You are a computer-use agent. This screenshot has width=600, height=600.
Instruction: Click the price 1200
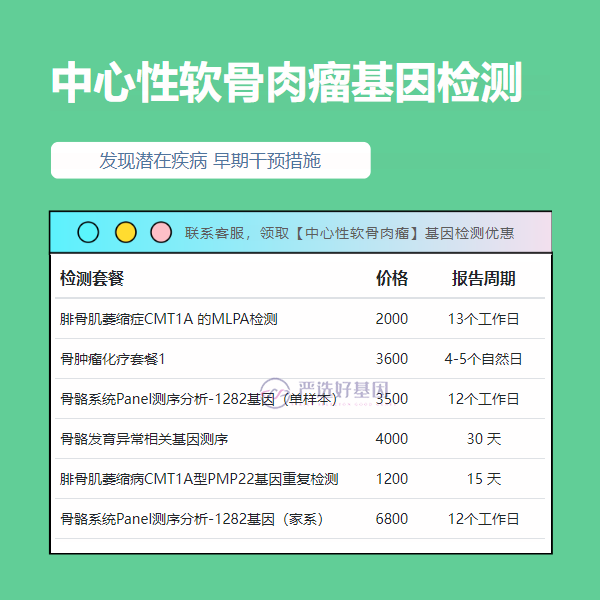[x=392, y=479]
